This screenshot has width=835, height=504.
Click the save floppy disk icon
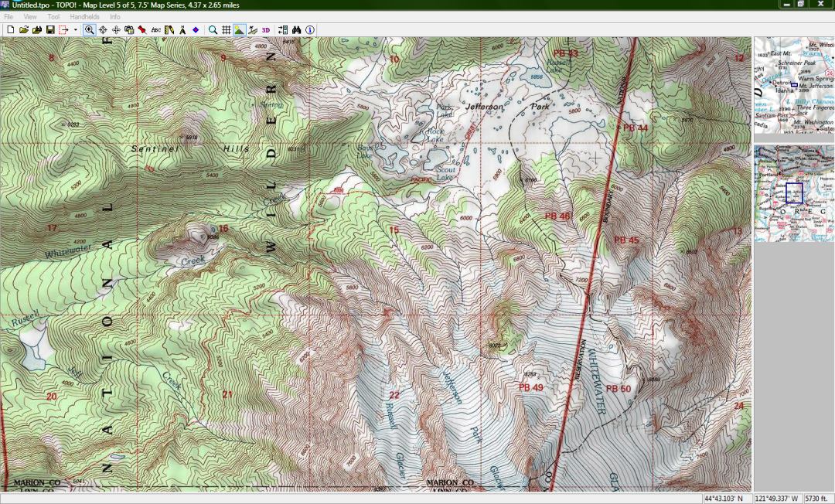tap(50, 30)
